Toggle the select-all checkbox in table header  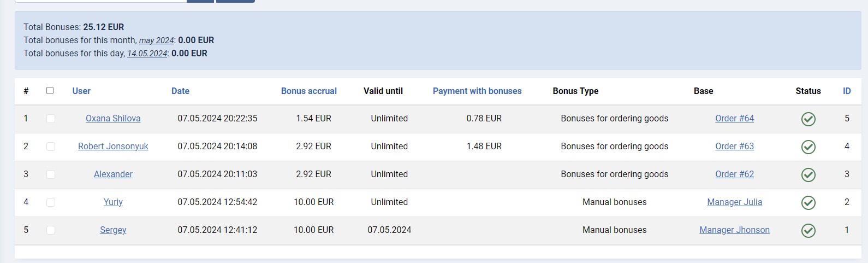[x=50, y=91]
